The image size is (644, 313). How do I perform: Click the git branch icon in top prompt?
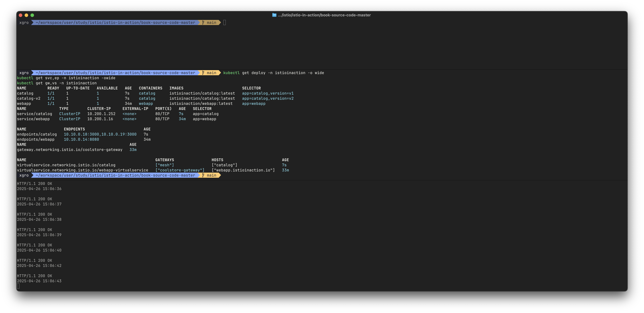203,23
